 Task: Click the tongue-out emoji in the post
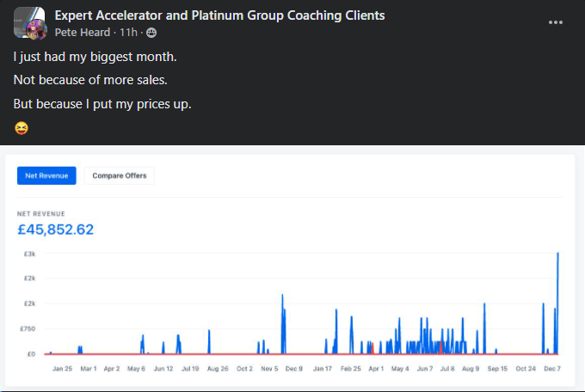(21, 128)
